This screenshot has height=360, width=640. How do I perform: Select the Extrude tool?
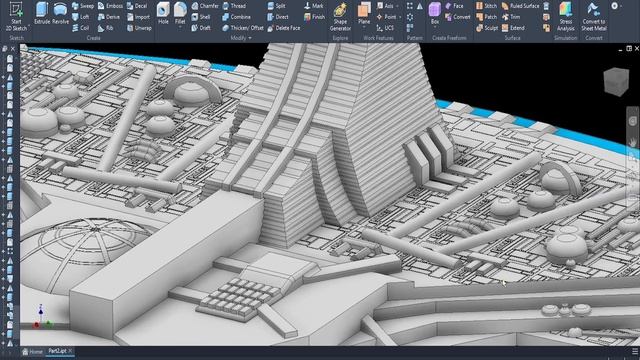coord(42,13)
